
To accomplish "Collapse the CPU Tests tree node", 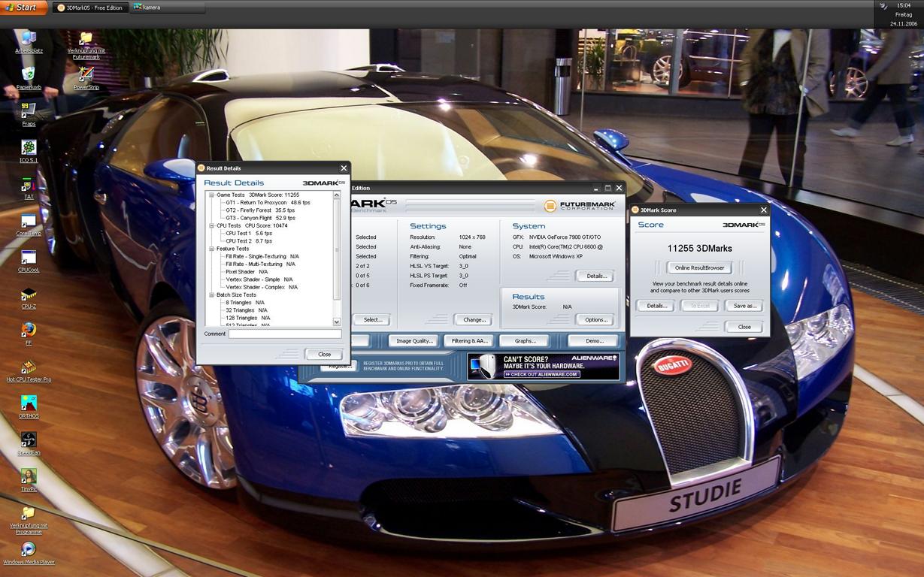I will [211, 225].
